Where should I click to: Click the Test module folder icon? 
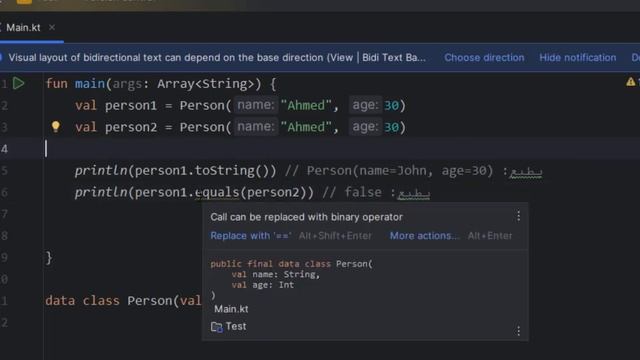click(x=216, y=327)
